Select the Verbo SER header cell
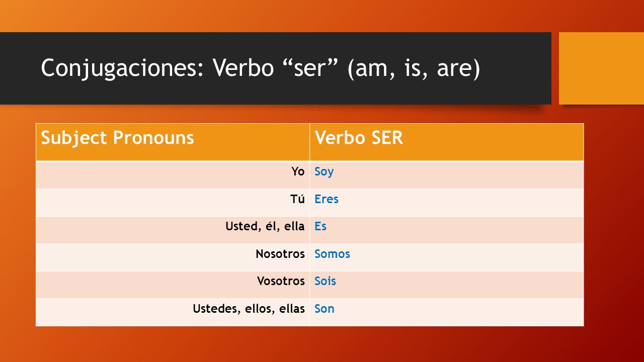Screen dimensions: 644x362 [x=447, y=142]
